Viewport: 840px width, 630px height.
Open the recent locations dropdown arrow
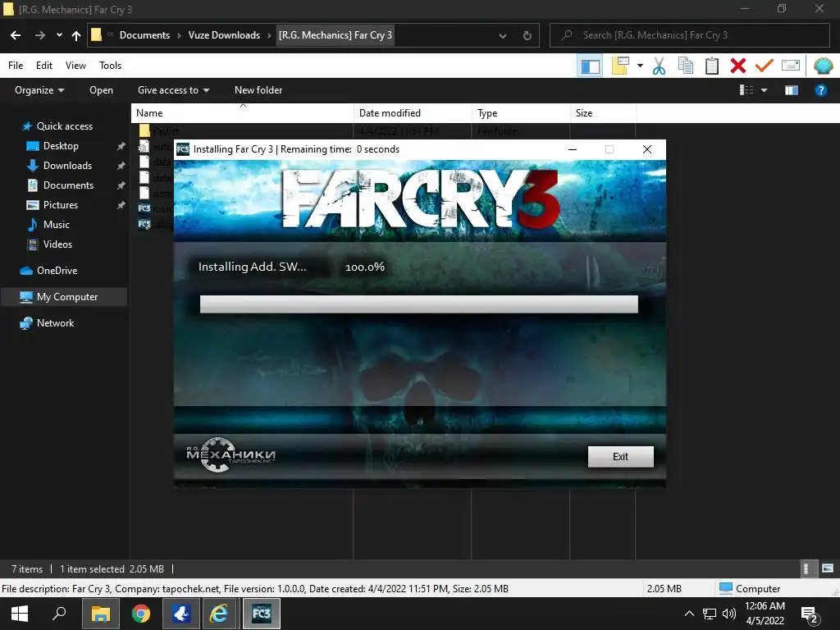(59, 35)
